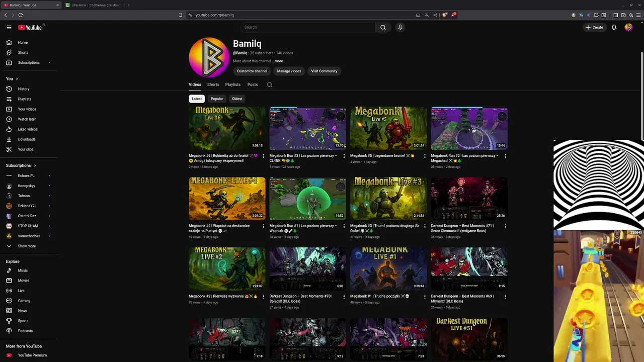The height and width of the screenshot is (362, 644).
Task: Open options menu for Megabonk #4 video
Action: click(263, 226)
